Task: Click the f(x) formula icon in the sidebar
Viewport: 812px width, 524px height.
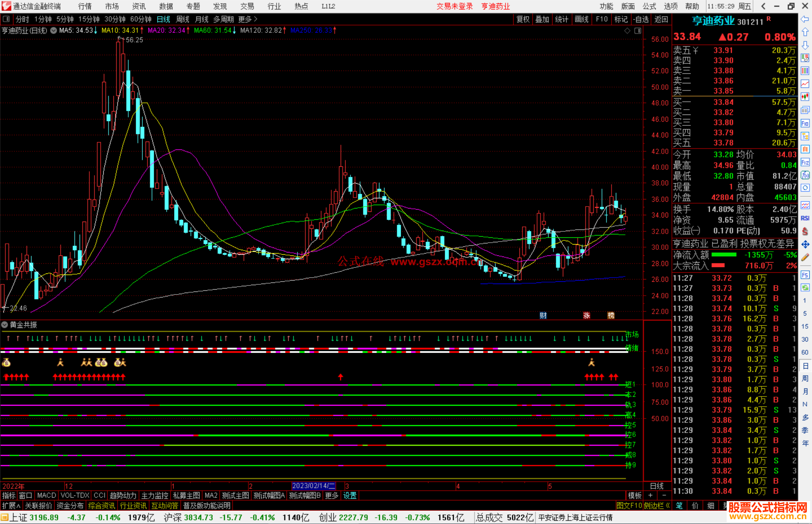Action: 805,175
